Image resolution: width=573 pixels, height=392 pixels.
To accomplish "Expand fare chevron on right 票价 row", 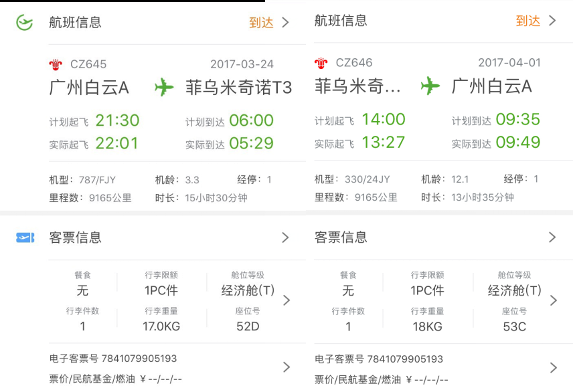I will (x=553, y=367).
